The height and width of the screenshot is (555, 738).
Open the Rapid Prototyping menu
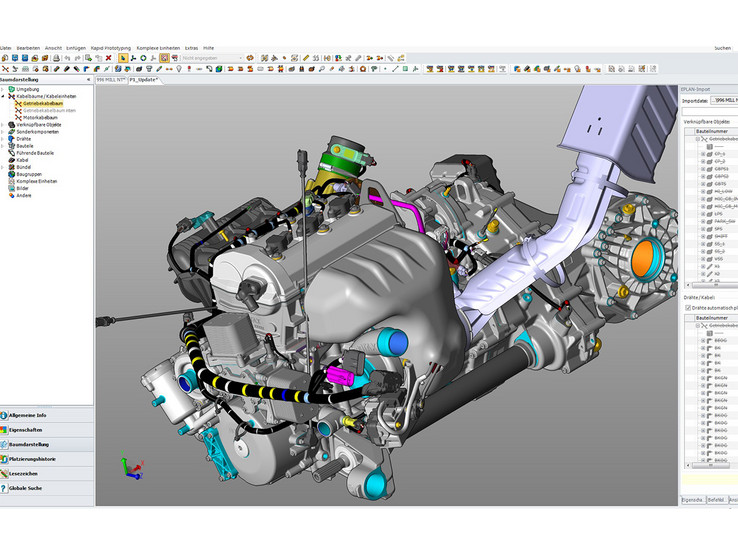[x=111, y=48]
